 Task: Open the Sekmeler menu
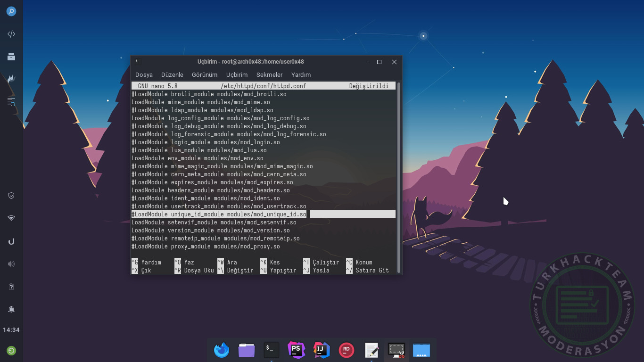(270, 74)
